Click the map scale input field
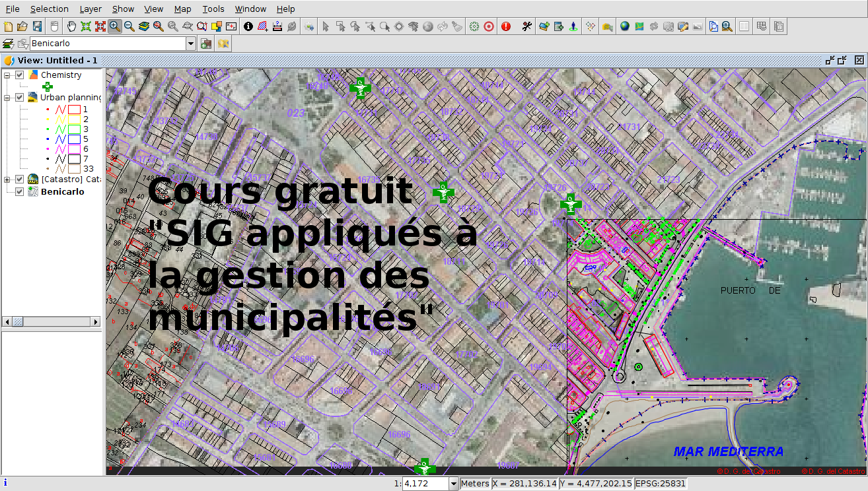The image size is (868, 491). coord(425,484)
